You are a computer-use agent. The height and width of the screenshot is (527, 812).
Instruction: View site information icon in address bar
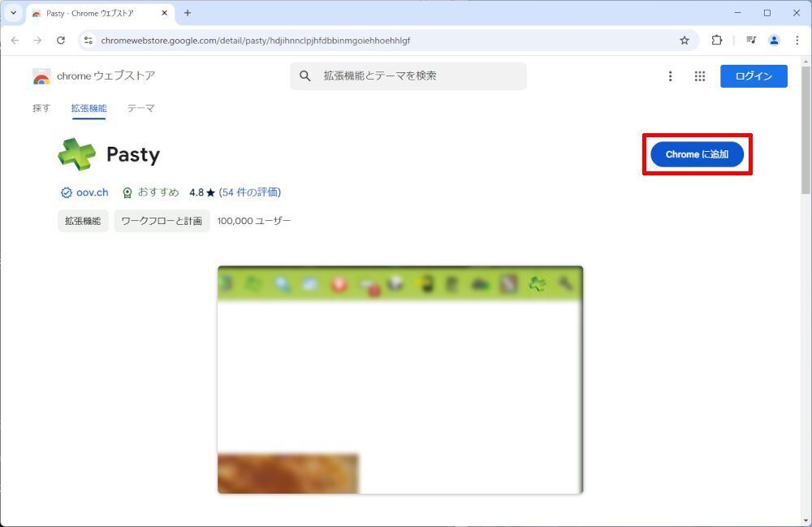[89, 41]
